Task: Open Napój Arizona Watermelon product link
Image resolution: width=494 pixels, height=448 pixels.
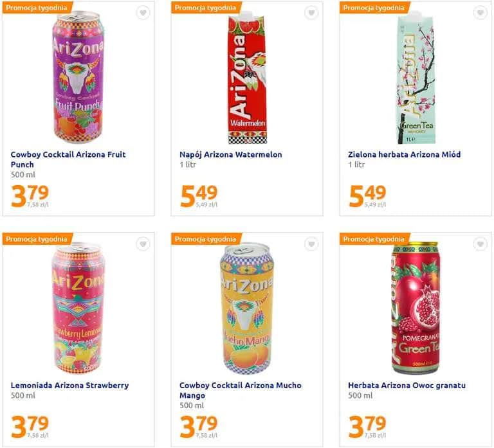Action: coord(230,154)
